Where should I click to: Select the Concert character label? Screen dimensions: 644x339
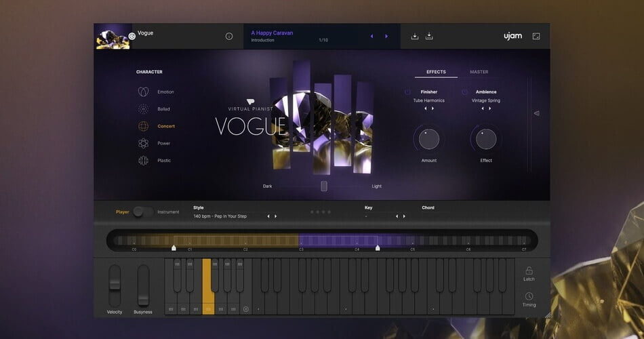pos(166,126)
